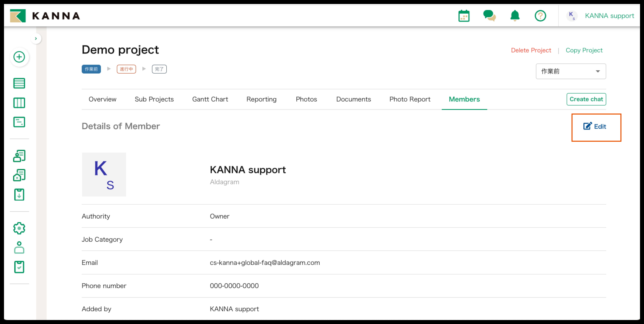Screen dimensions: 644x324
Task: Switch to the Gantt Chart tab
Action: coord(210,99)
